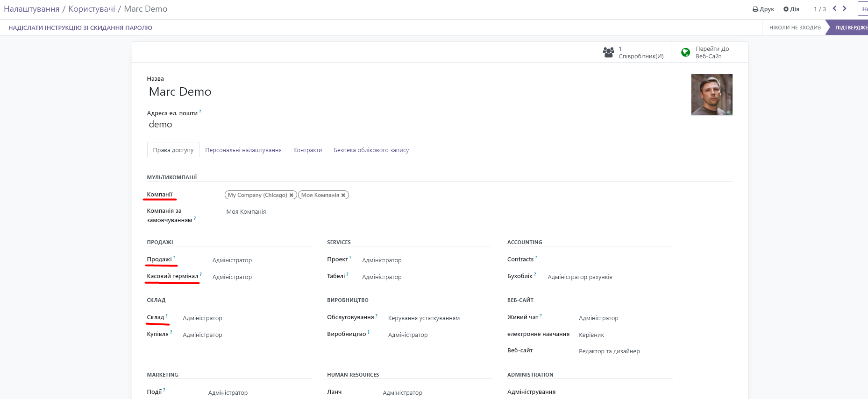Viewport: 868px width, 399px height.
Task: Click Надіслати інструкцію зі скидання паролю
Action: 80,28
